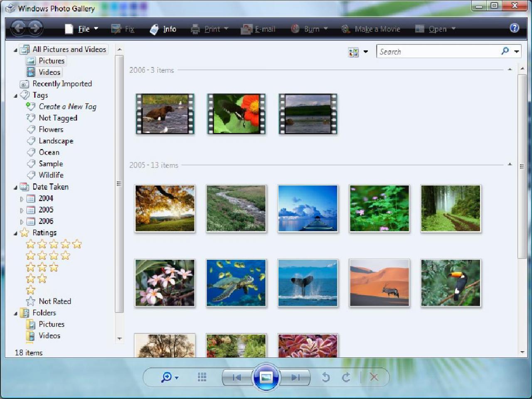Select the Flowers tag
Image resolution: width=532 pixels, height=399 pixels.
click(45, 129)
